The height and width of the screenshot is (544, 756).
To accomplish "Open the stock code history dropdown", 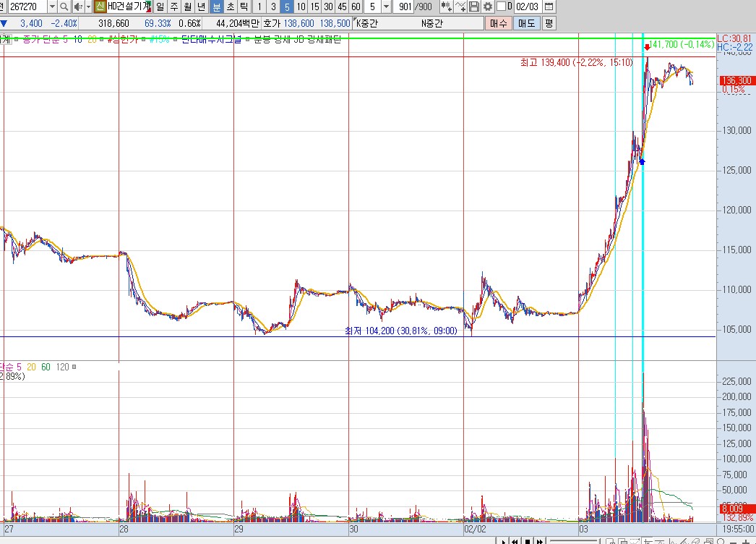I will pos(52,7).
